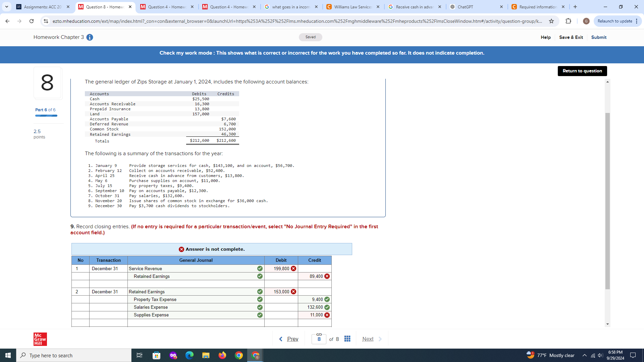
Task: Bookmark this page with the star icon
Action: [551, 21]
